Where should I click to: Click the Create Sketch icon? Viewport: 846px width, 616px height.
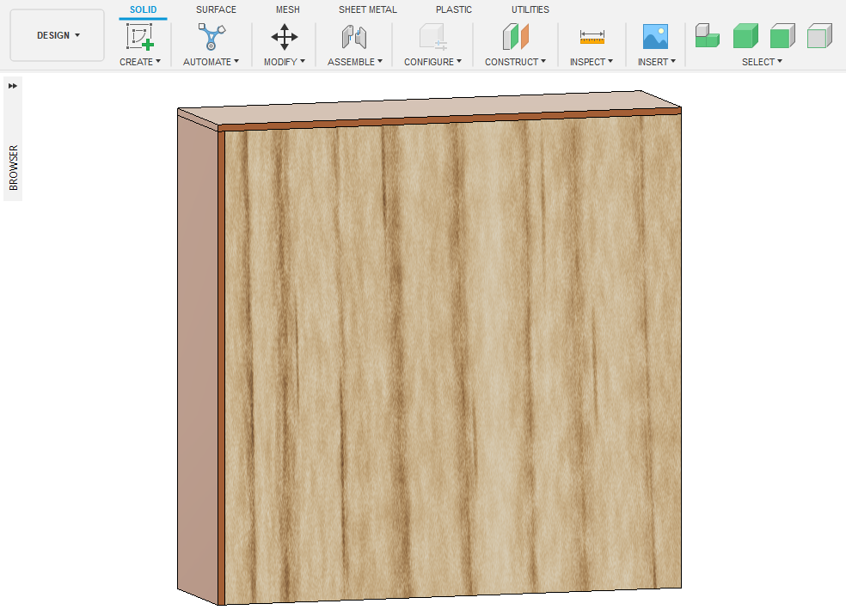click(139, 37)
